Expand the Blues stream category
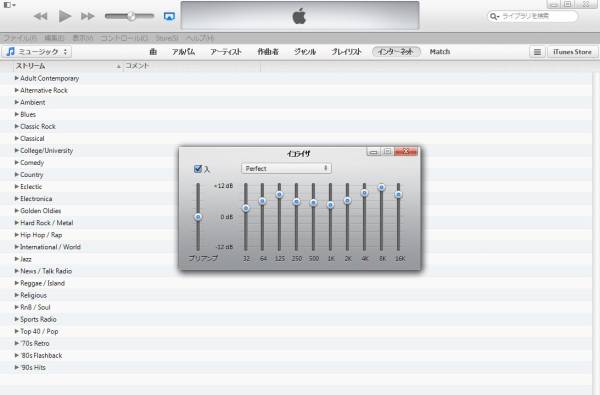This screenshot has height=395, width=600. coord(16,114)
